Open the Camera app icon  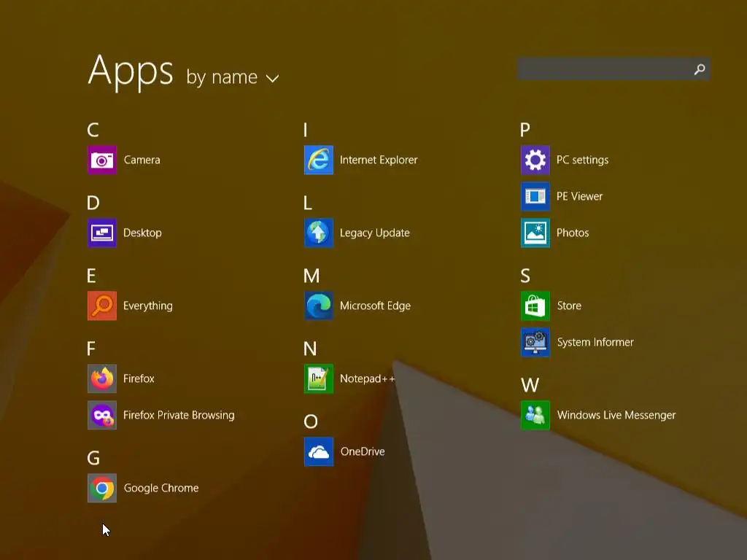coord(102,160)
